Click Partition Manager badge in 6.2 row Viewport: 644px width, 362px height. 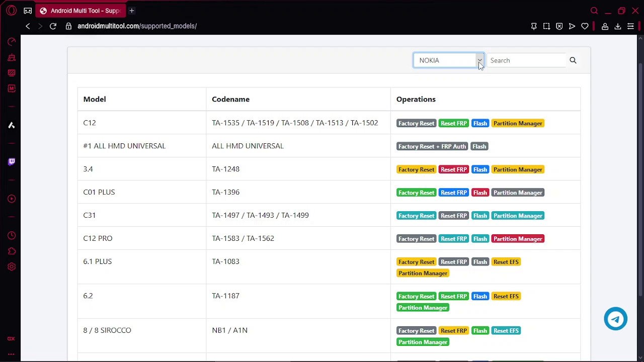(x=423, y=308)
